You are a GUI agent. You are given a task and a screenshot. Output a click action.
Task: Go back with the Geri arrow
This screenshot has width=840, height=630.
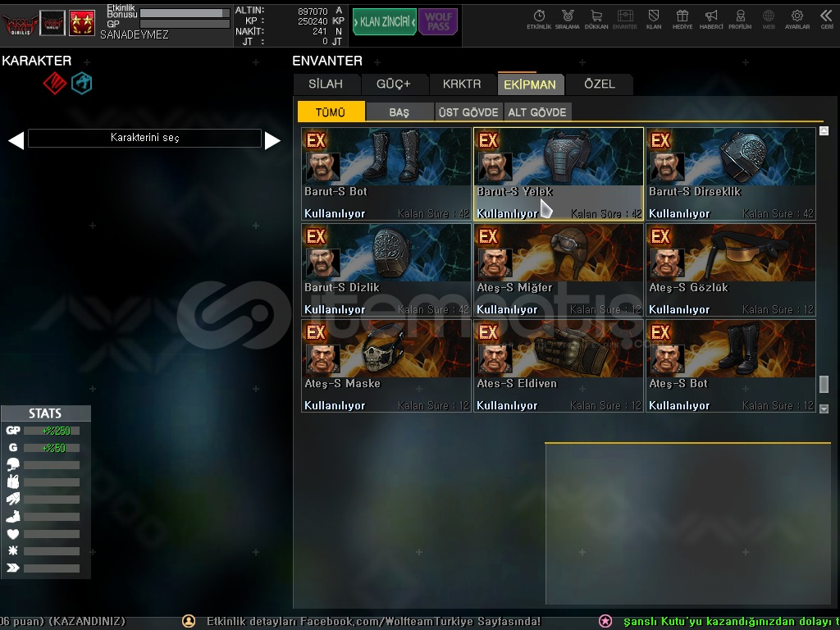tap(826, 20)
